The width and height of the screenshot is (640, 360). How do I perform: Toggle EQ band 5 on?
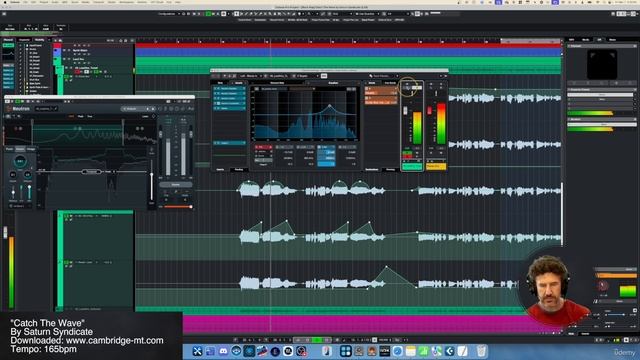coord(340,147)
